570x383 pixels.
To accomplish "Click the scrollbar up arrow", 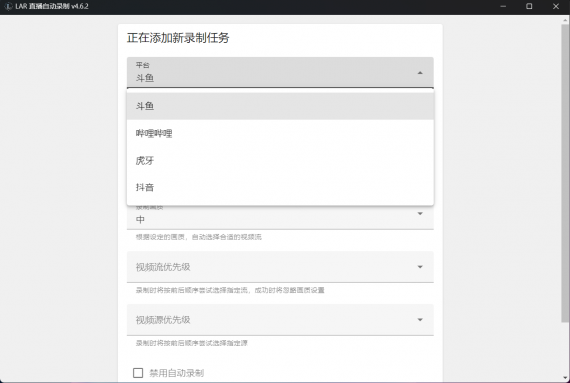I will [565, 20].
